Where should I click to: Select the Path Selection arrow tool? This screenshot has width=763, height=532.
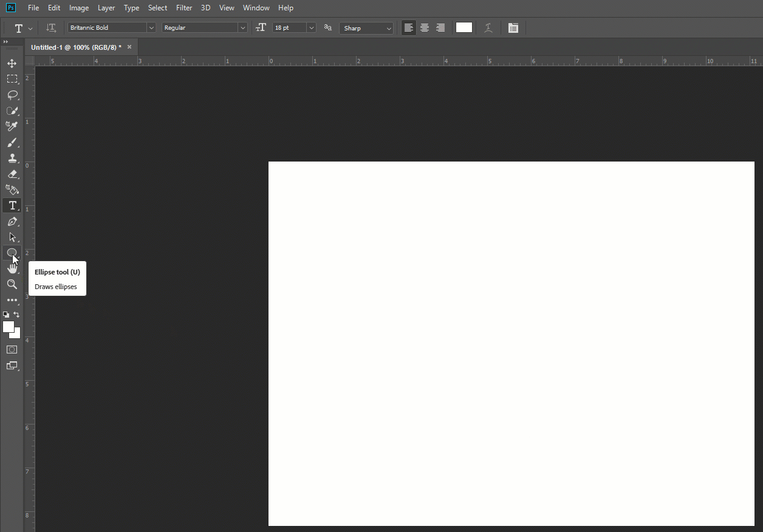tap(12, 237)
